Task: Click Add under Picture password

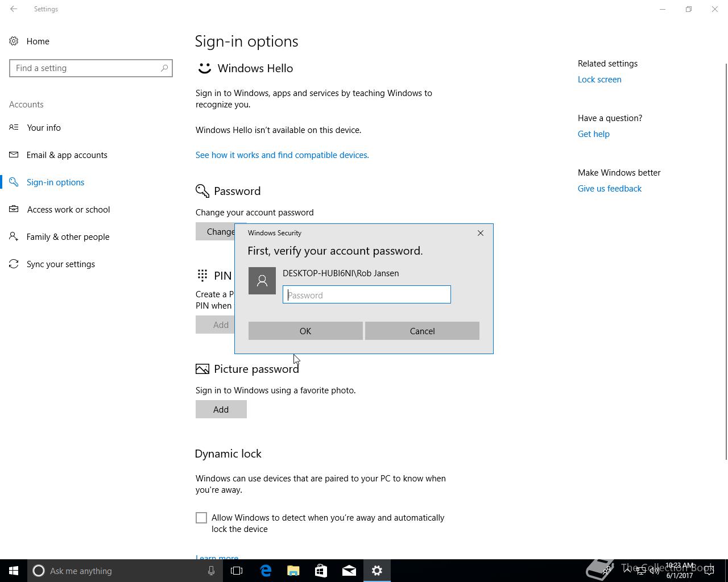Action: pyautogui.click(x=221, y=409)
